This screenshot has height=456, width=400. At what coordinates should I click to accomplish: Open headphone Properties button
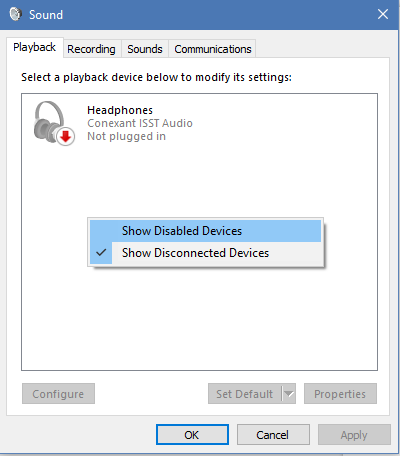(x=340, y=394)
